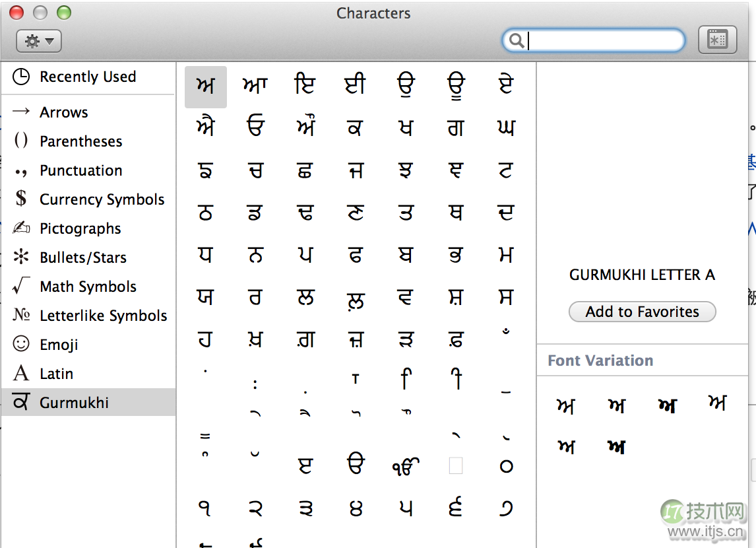Viewport: 756px width, 548px height.
Task: Select Gurmukhi letter GA (ਗ) in grid
Action: (x=456, y=128)
